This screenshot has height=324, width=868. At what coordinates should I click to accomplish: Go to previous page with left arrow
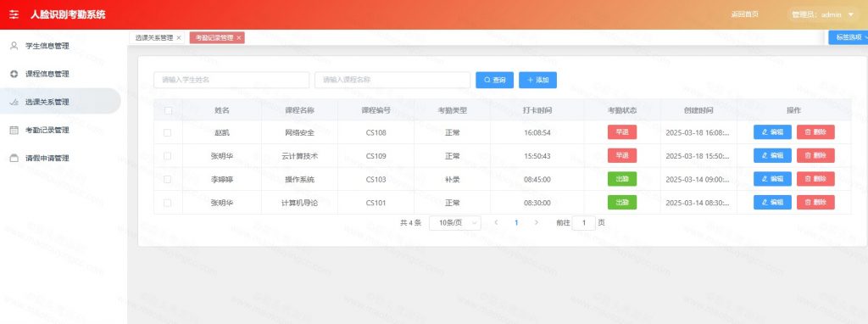[x=496, y=223]
